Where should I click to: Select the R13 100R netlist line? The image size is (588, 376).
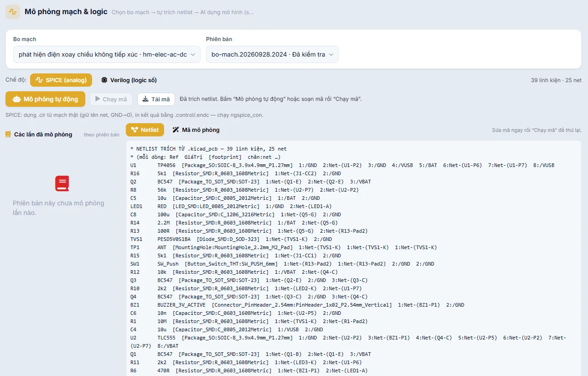[x=249, y=231]
